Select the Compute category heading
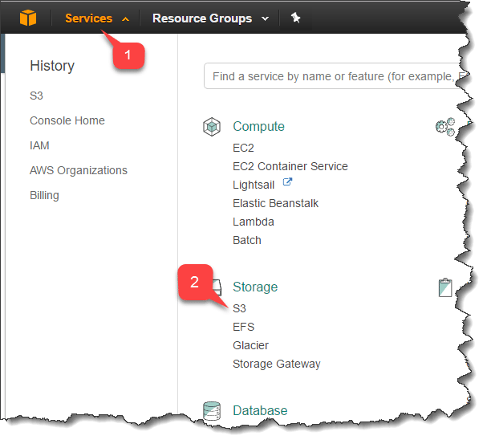This screenshot has height=448, width=491. click(x=258, y=127)
